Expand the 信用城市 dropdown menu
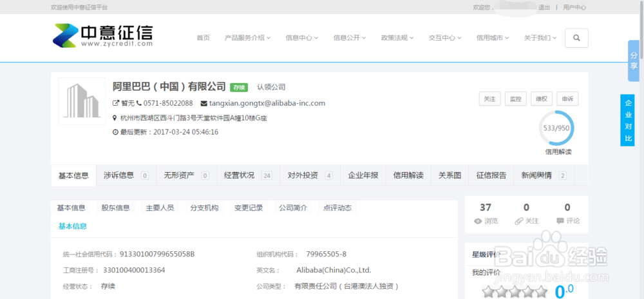This screenshot has width=644, height=299. click(x=493, y=38)
